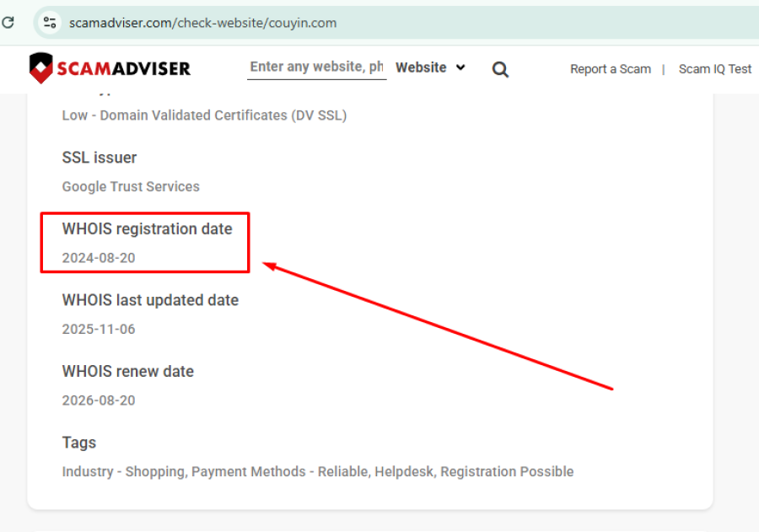This screenshot has width=759, height=532.
Task: Open the Website type dropdown
Action: 429,67
